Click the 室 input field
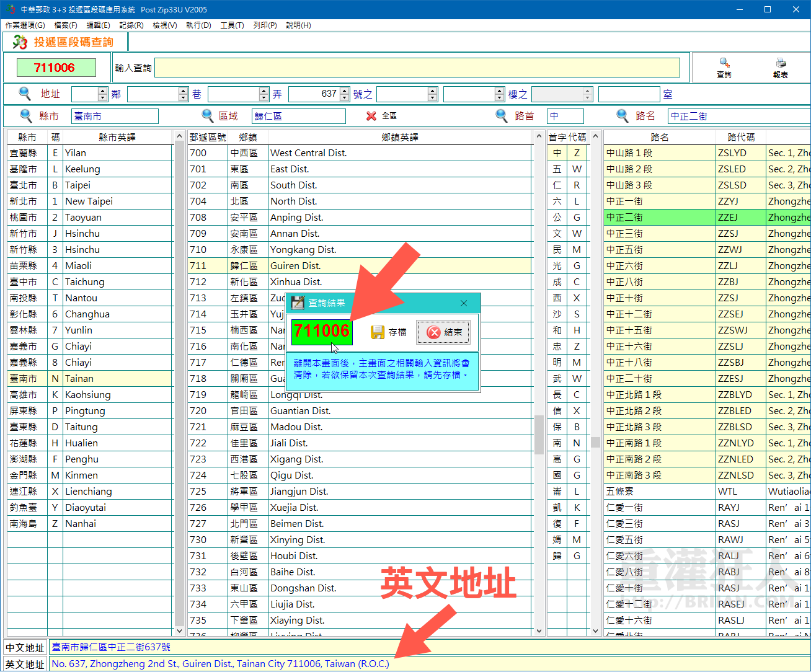The height and width of the screenshot is (672, 811). (x=629, y=94)
